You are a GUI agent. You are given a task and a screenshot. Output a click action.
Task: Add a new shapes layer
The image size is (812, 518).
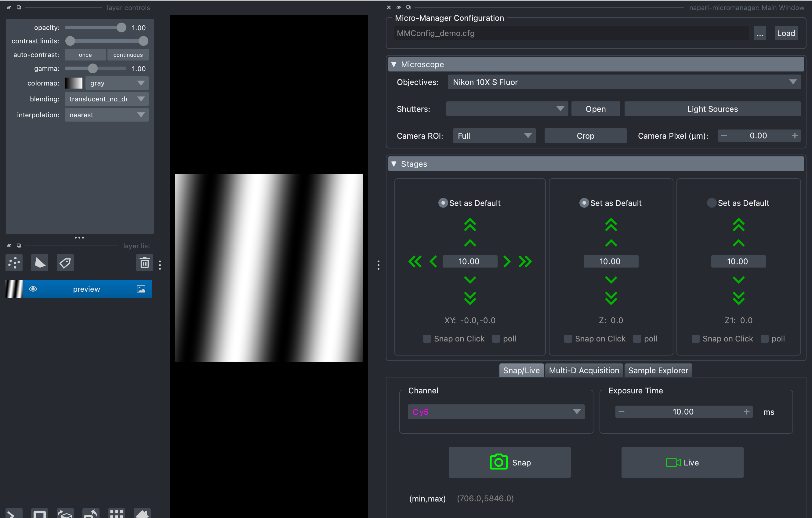39,263
